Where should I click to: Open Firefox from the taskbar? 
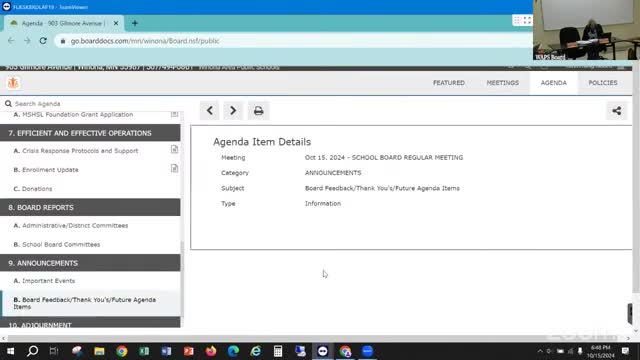tap(211, 351)
